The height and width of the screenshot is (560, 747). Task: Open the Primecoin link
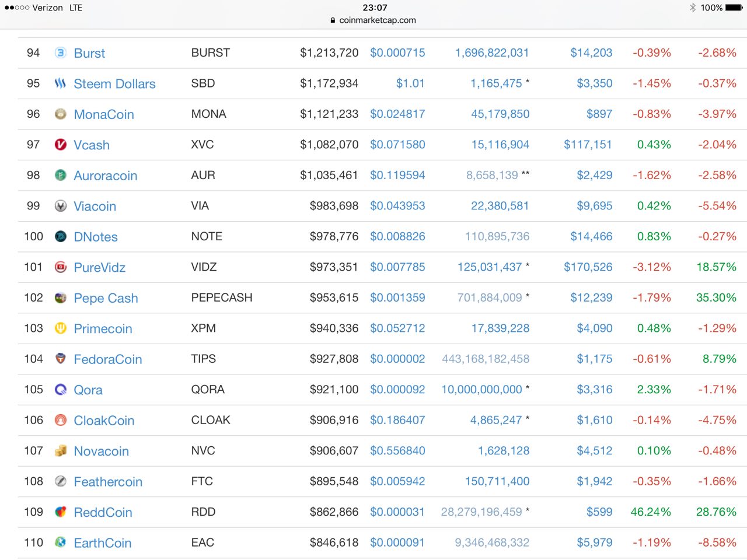click(103, 329)
